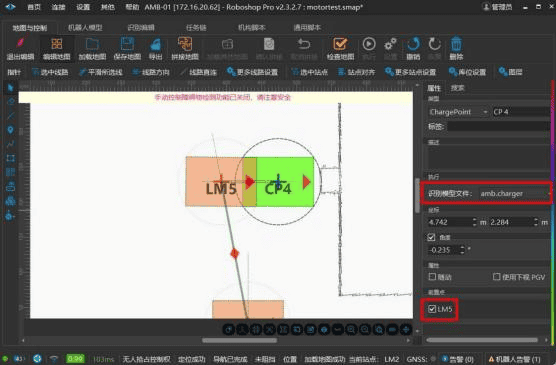Click the 保存地图 save map icon
This screenshot has width=556, height=365.
(x=127, y=44)
